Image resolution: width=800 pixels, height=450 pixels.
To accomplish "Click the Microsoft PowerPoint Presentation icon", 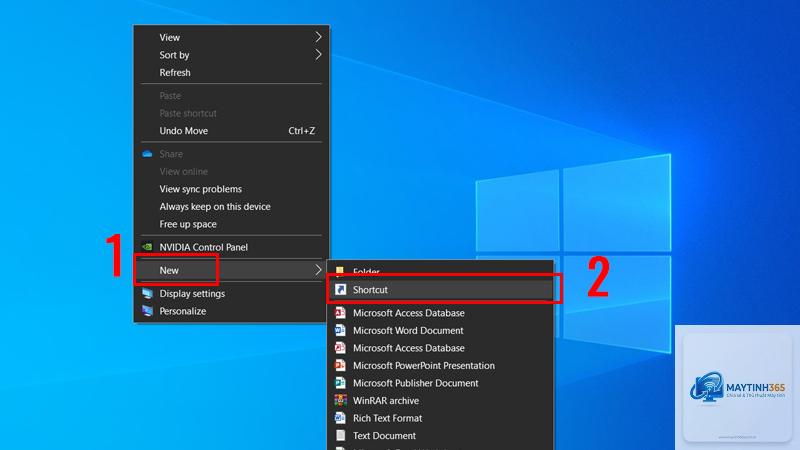I will pyautogui.click(x=340, y=365).
